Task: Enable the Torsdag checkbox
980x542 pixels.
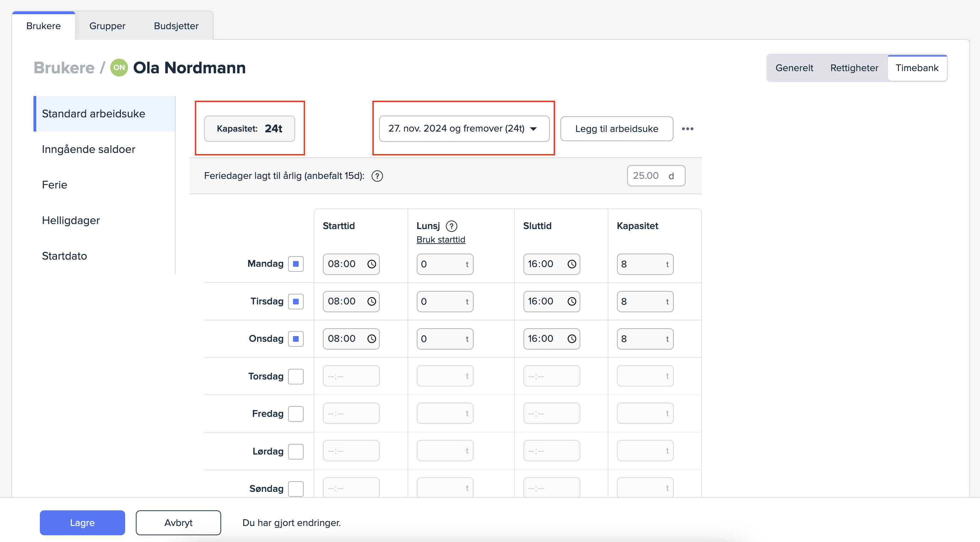Action: click(x=295, y=376)
